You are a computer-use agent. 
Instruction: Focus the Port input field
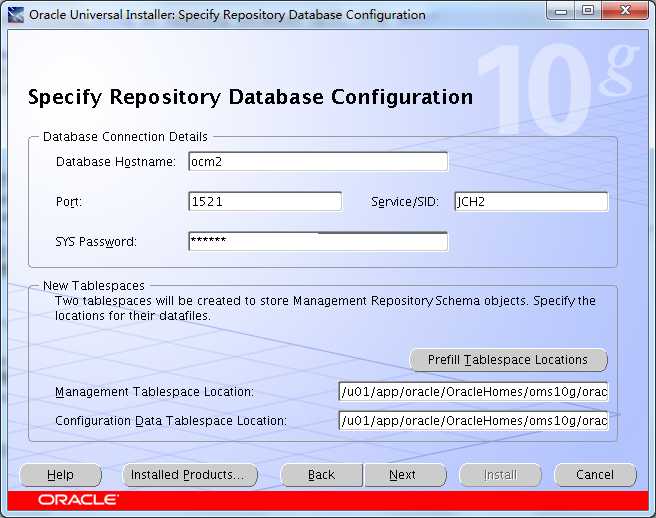click(265, 202)
